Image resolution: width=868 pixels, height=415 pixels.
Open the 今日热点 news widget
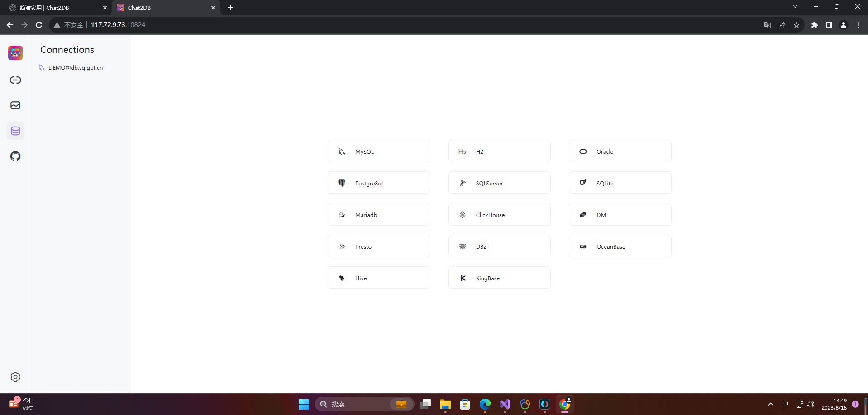tap(22, 404)
